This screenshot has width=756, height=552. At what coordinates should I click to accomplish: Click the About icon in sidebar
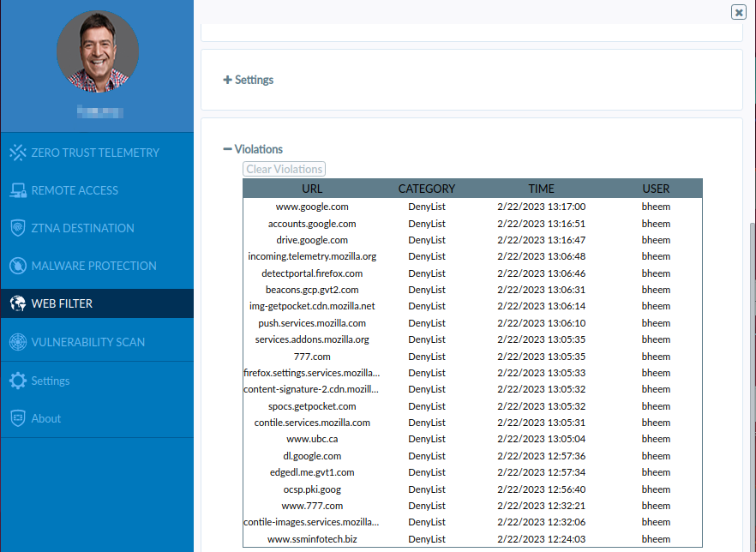pos(18,418)
